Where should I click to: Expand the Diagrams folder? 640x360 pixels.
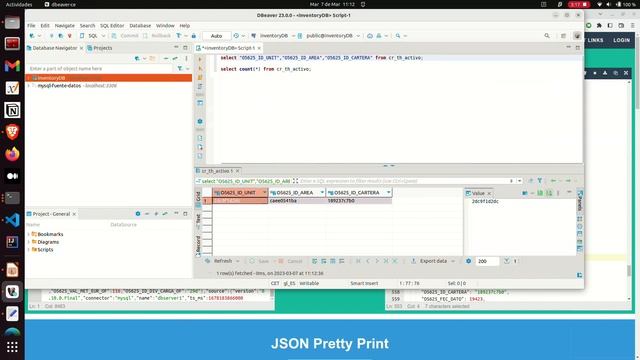click(29, 242)
